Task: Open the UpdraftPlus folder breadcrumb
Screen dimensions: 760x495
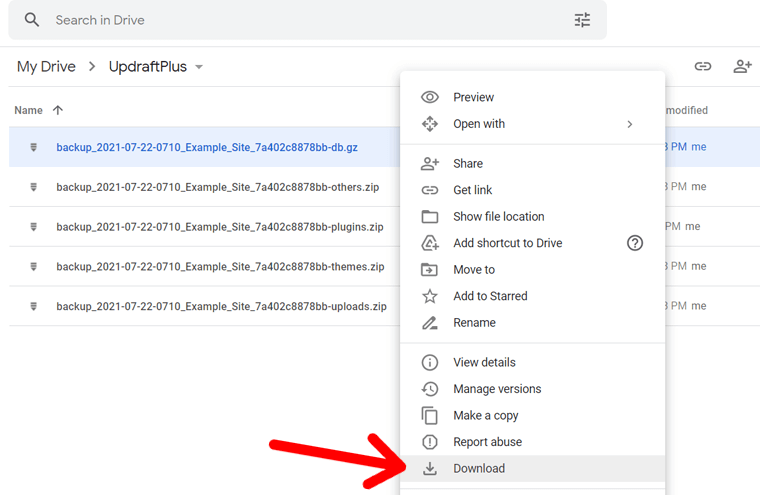Action: (x=147, y=66)
